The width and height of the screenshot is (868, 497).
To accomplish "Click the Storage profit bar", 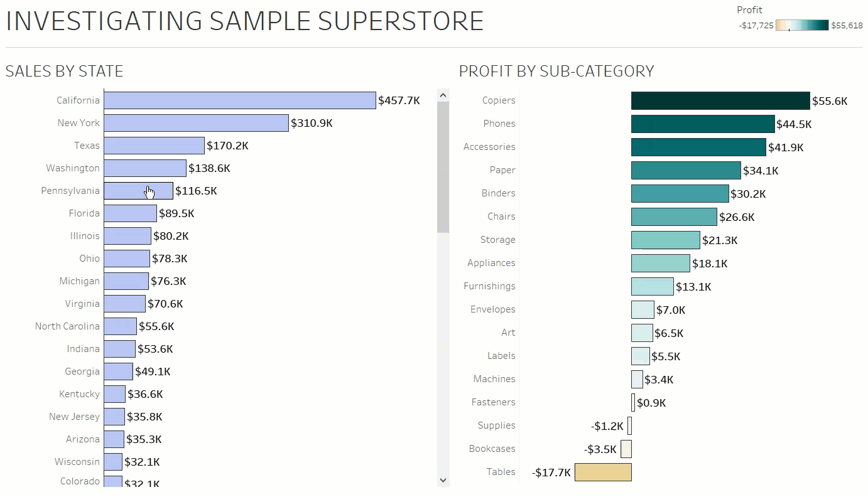I will point(664,240).
